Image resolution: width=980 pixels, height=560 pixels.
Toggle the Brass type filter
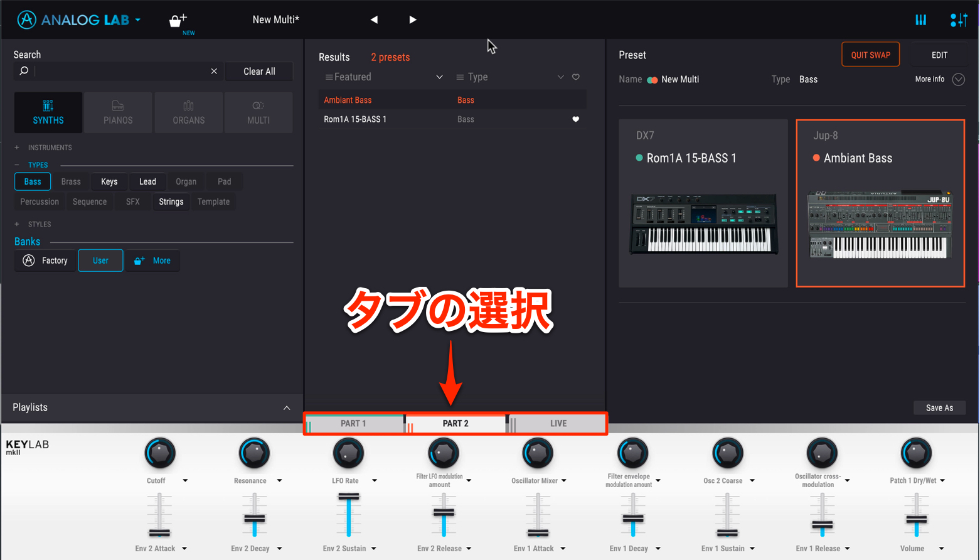tap(71, 181)
